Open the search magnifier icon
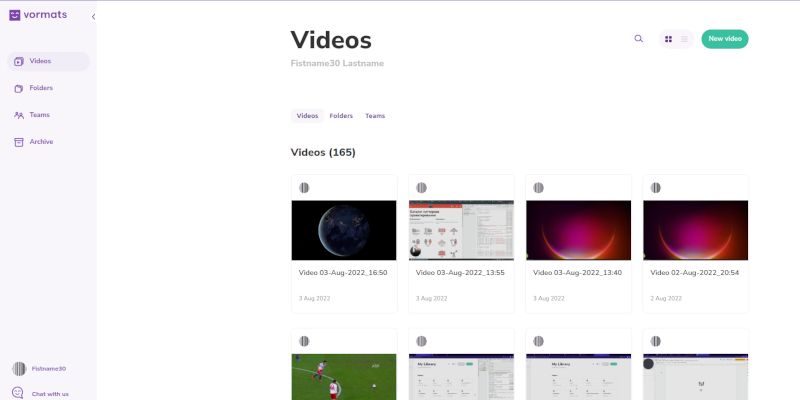Viewport: 800px width, 400px height. [639, 39]
